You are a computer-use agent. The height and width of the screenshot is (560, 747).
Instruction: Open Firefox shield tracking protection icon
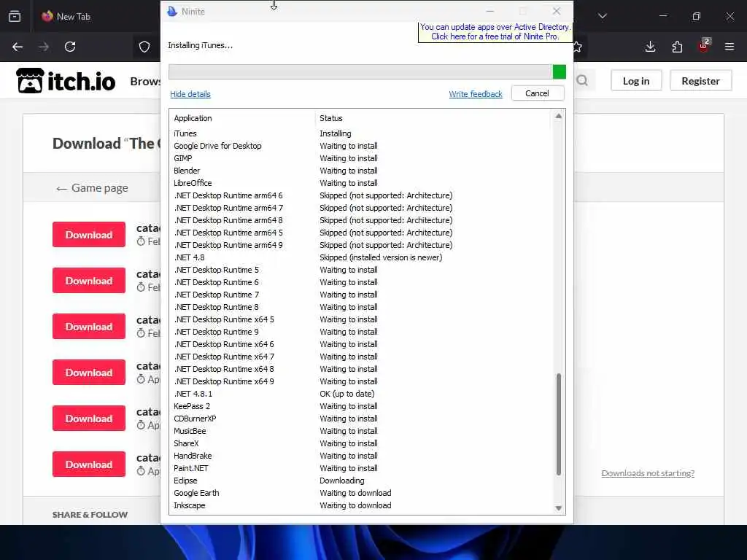coord(144,47)
